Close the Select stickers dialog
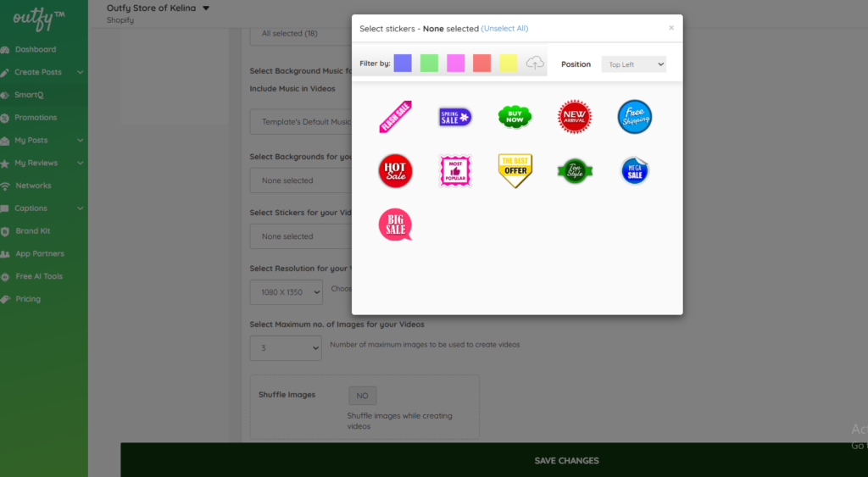Screen dimensions: 868x477 [x=670, y=28]
